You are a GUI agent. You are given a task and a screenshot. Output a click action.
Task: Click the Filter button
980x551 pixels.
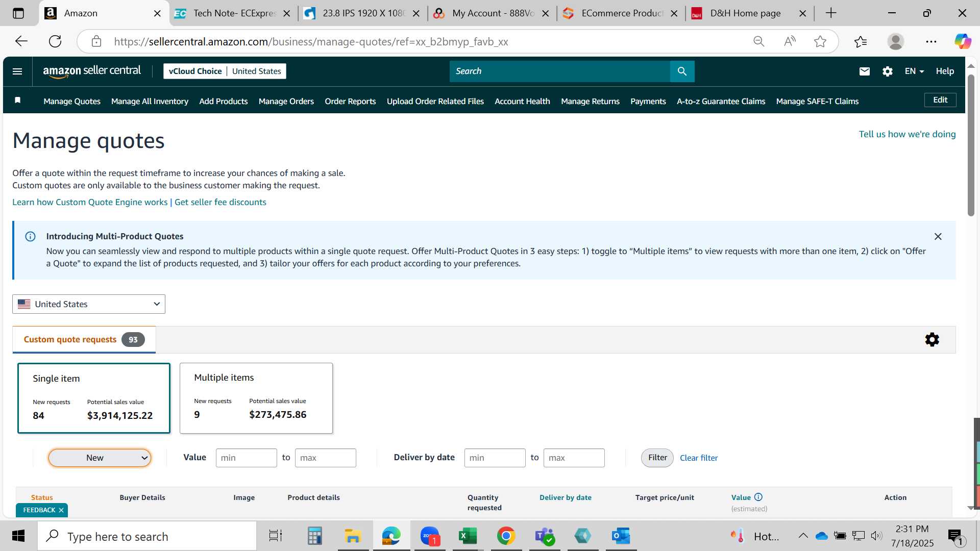pyautogui.click(x=657, y=458)
